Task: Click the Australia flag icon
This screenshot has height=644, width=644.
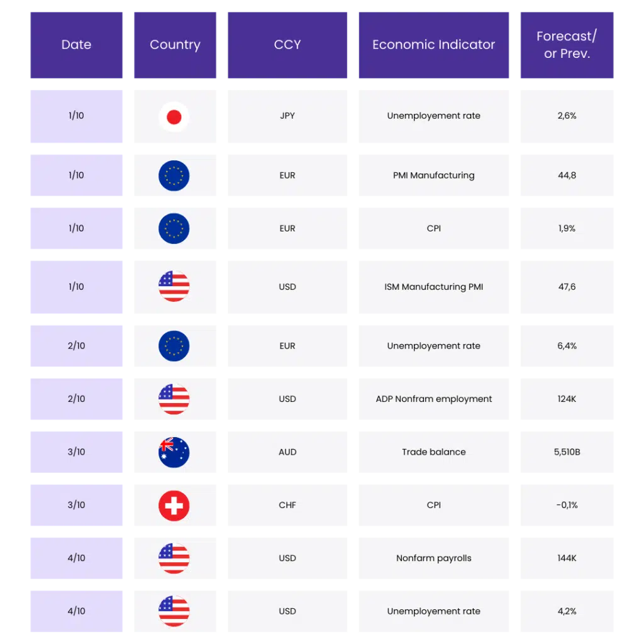Action: 174,452
